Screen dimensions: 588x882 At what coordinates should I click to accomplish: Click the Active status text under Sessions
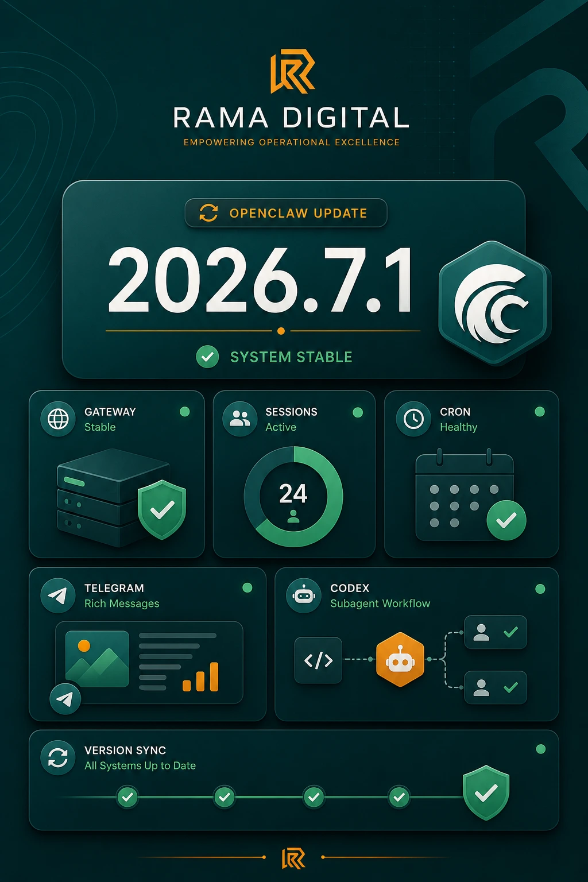coord(281,427)
